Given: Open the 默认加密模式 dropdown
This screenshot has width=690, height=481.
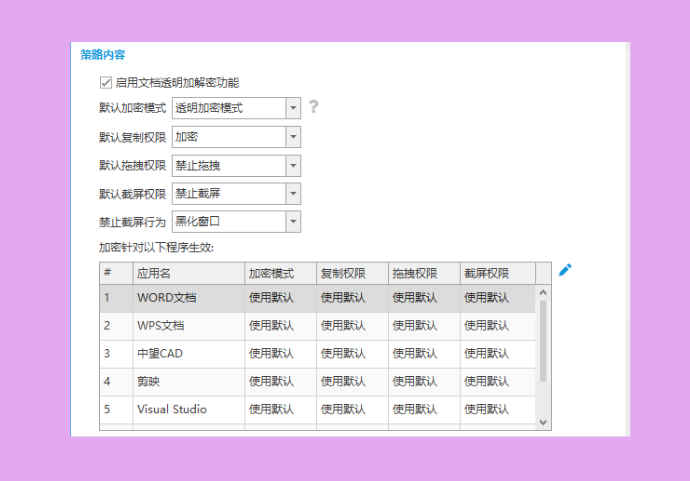Looking at the screenshot, I should [236, 108].
